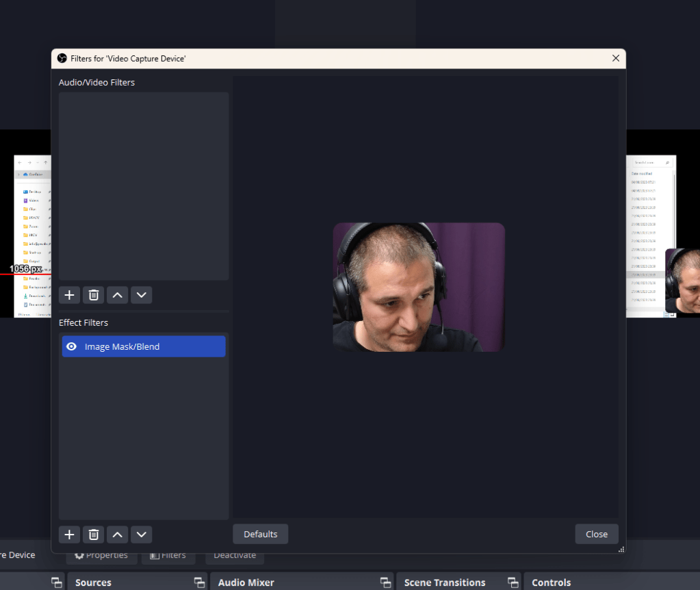Viewport: 700px width, 590px height.
Task: Click the Audio/Video Filters empty list area label
Action: point(97,83)
